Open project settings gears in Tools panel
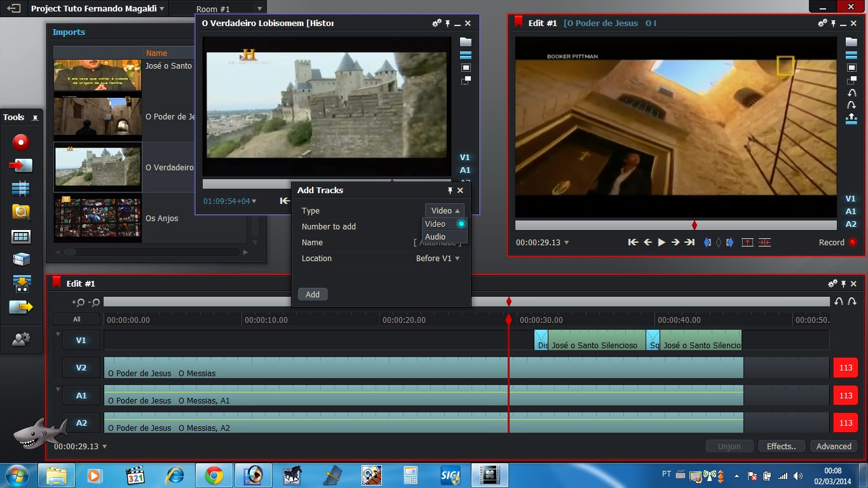This screenshot has height=488, width=868. click(21, 339)
